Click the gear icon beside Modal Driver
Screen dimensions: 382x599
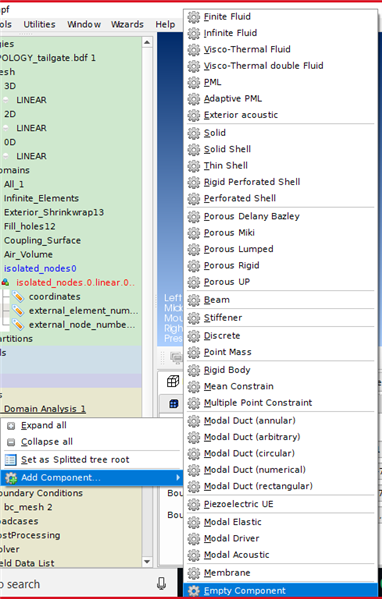[x=194, y=538]
